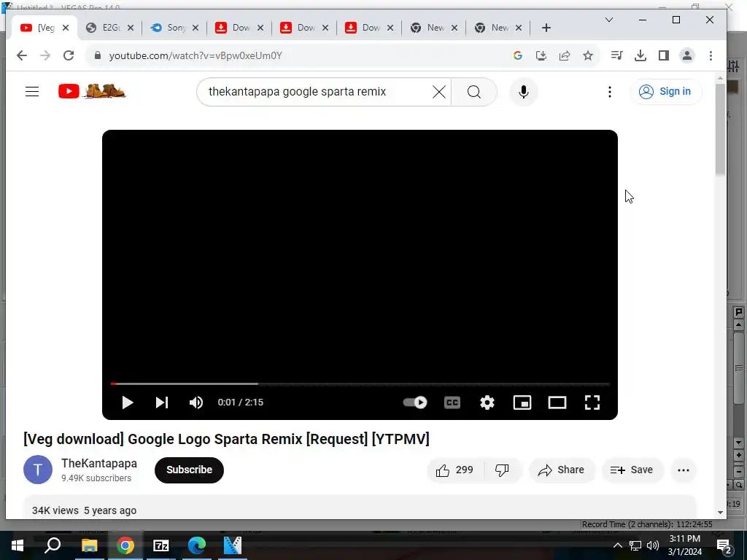Play the YouTube video
This screenshot has height=560, width=747.
[x=127, y=402]
